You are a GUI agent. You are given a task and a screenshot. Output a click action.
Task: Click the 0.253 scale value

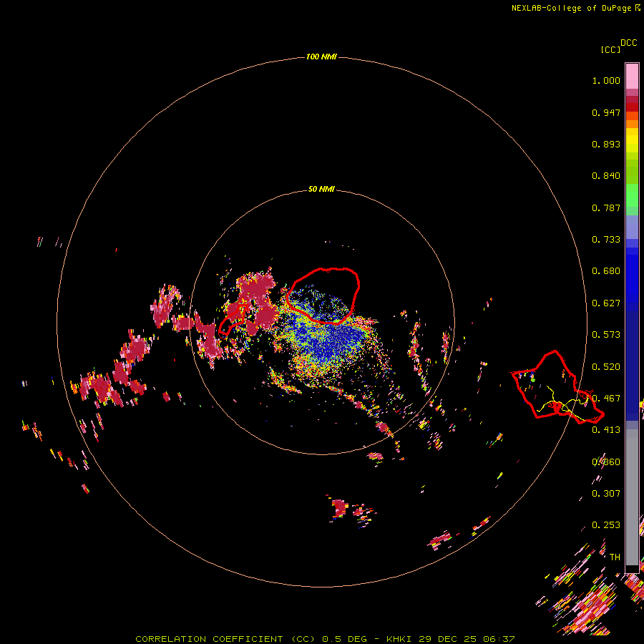pyautogui.click(x=606, y=525)
